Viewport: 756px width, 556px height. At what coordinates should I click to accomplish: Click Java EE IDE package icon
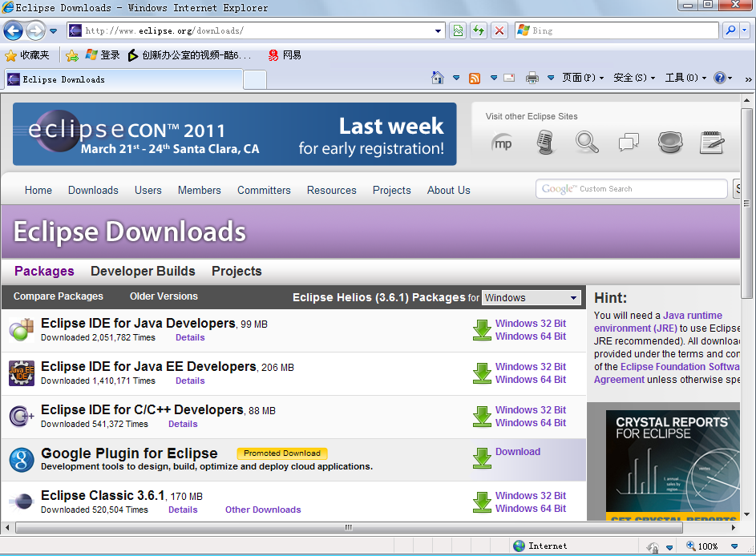pyautogui.click(x=21, y=373)
